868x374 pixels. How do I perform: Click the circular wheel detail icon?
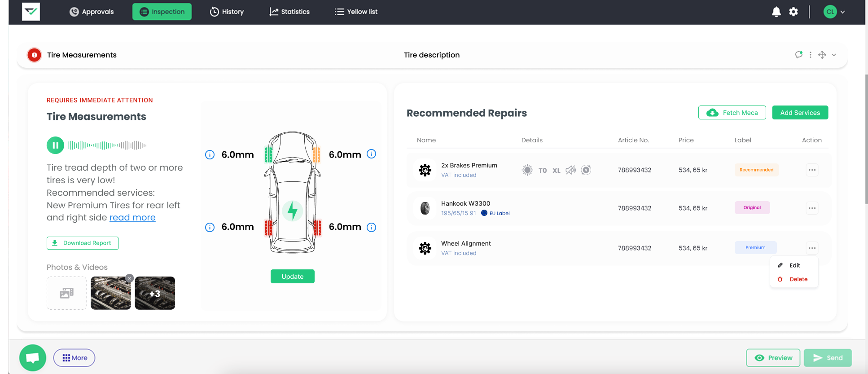tap(586, 170)
